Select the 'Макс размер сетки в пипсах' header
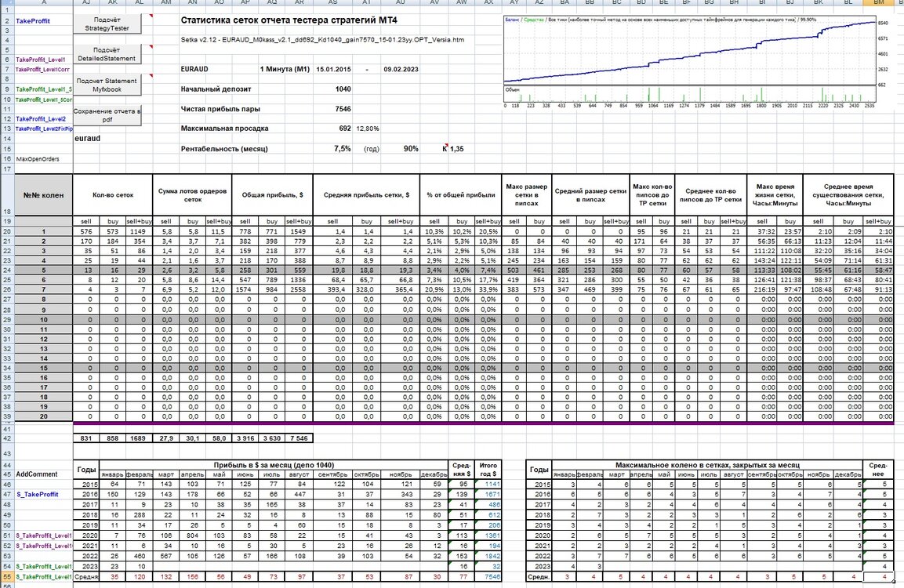 pyautogui.click(x=526, y=195)
